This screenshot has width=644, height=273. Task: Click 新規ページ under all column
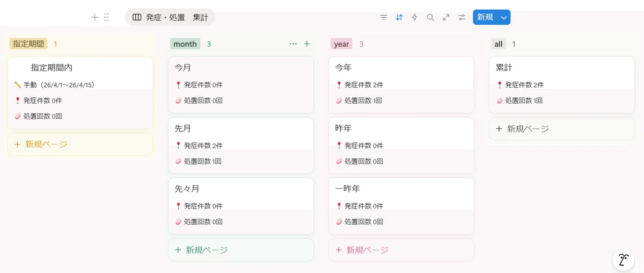pyautogui.click(x=562, y=129)
